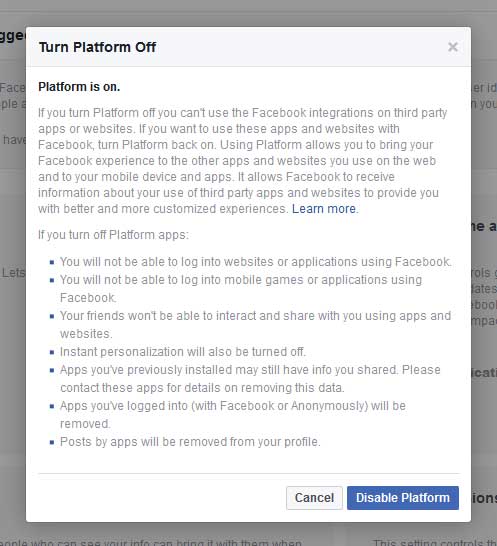The height and width of the screenshot is (546, 497).
Task: Click the gray dialog header bar
Action: pos(248,47)
